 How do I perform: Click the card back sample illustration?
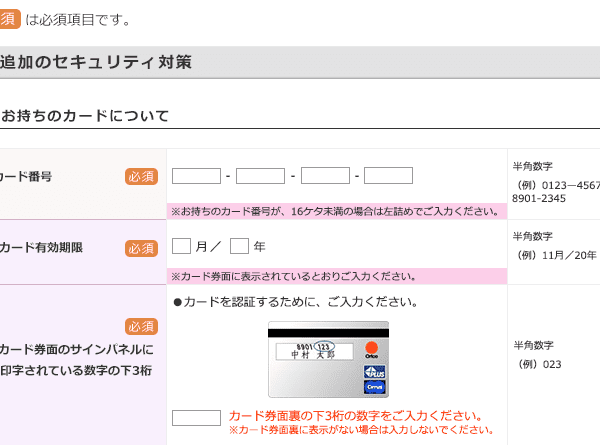[328, 359]
